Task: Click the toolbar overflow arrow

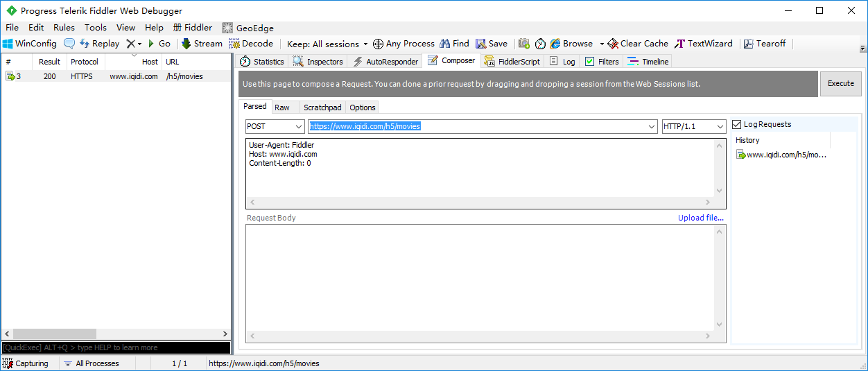Action: [863, 48]
